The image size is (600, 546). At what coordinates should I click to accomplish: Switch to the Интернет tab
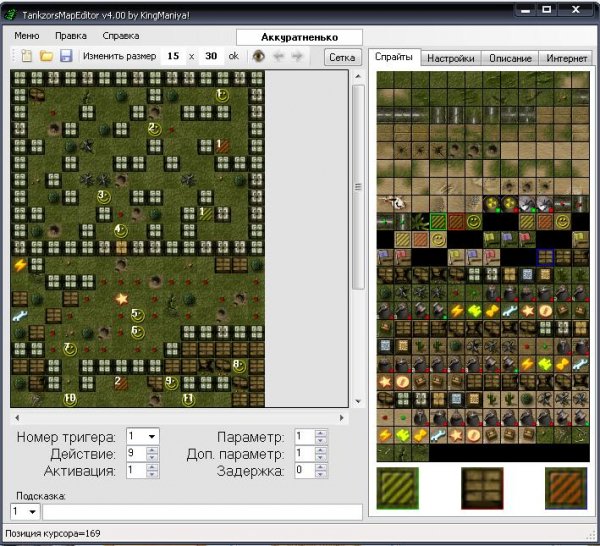point(566,59)
